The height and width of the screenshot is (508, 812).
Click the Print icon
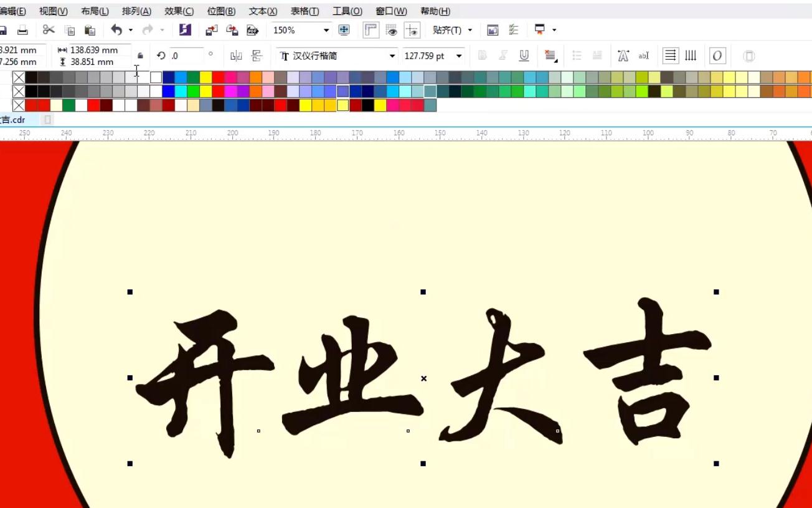coord(22,29)
